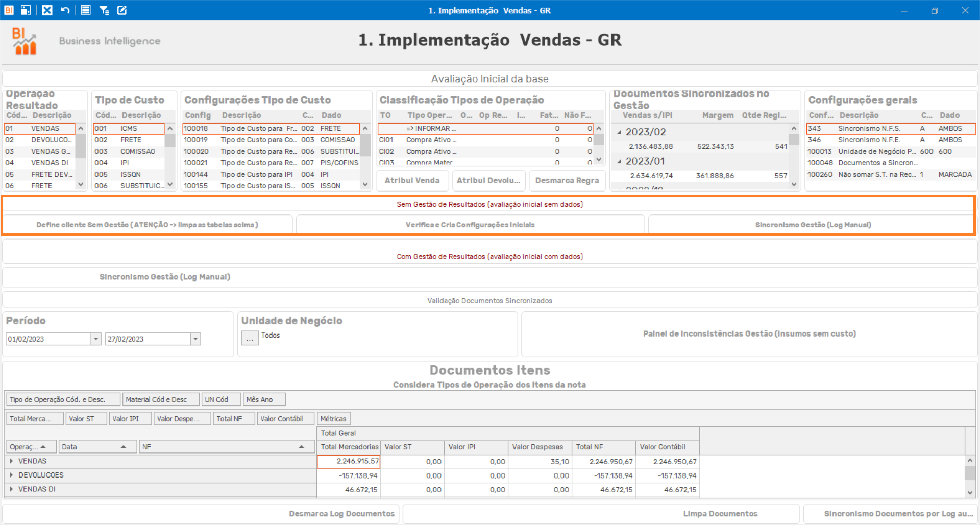Click the Desmarca Regra button

567,181
